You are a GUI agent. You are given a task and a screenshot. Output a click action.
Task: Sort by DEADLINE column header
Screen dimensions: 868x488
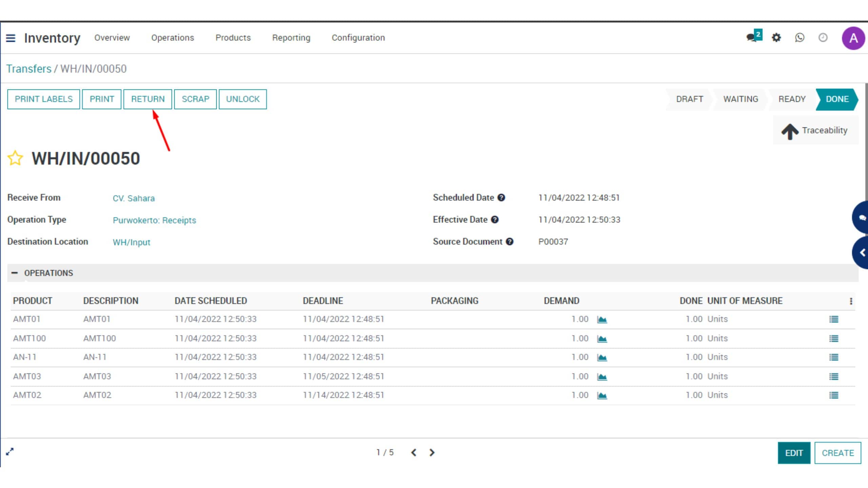[x=323, y=301]
